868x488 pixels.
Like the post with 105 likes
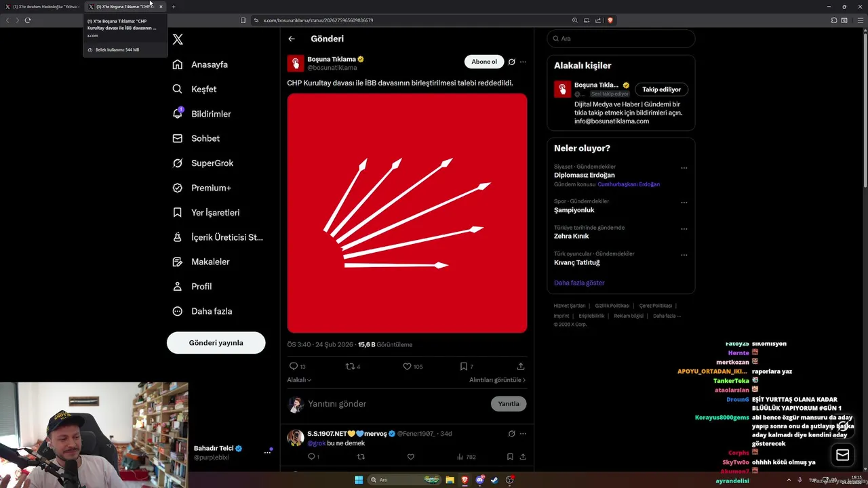click(x=407, y=366)
